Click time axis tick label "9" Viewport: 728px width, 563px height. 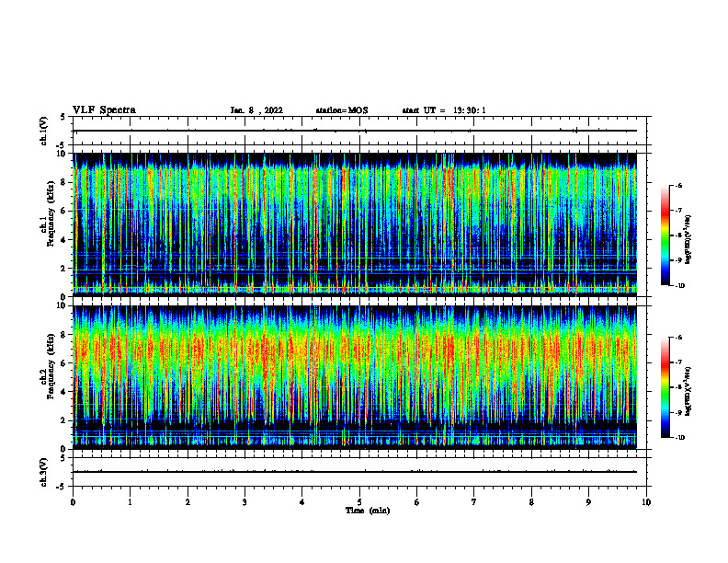point(588,502)
